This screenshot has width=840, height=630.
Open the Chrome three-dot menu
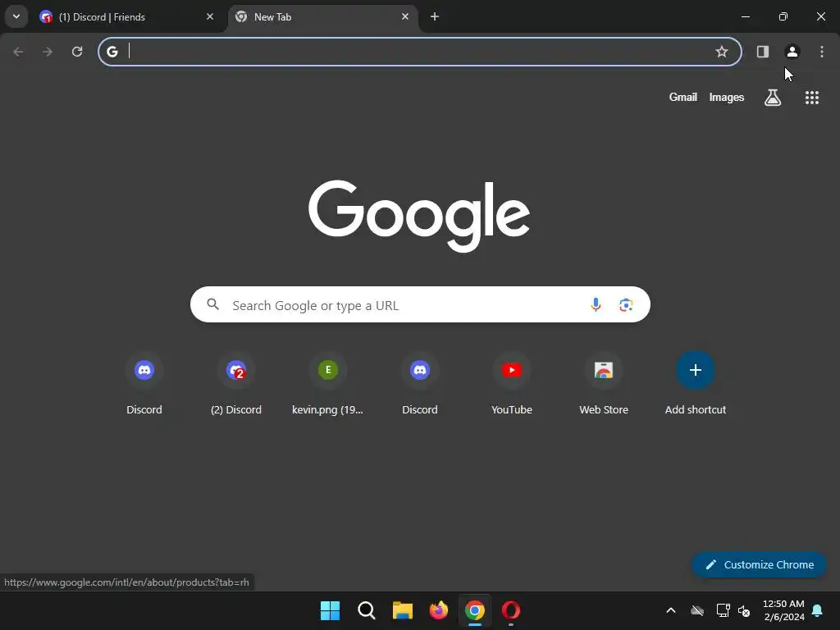(x=821, y=52)
